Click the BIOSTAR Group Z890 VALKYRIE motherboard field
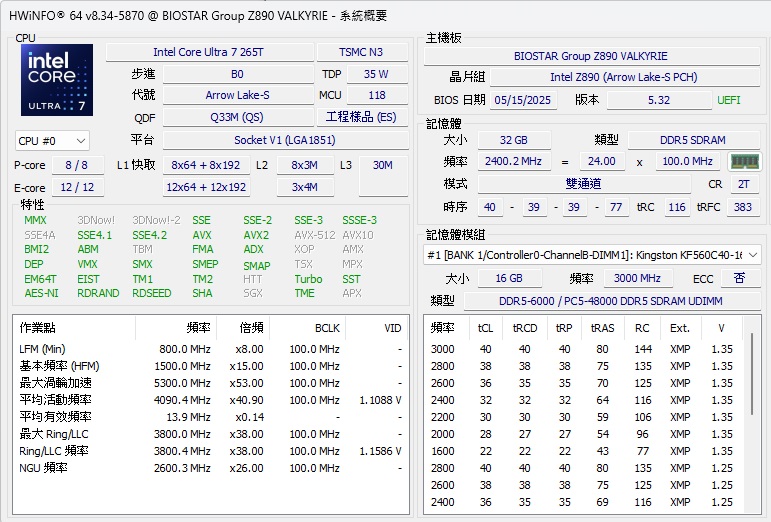This screenshot has width=771, height=522. pos(590,56)
